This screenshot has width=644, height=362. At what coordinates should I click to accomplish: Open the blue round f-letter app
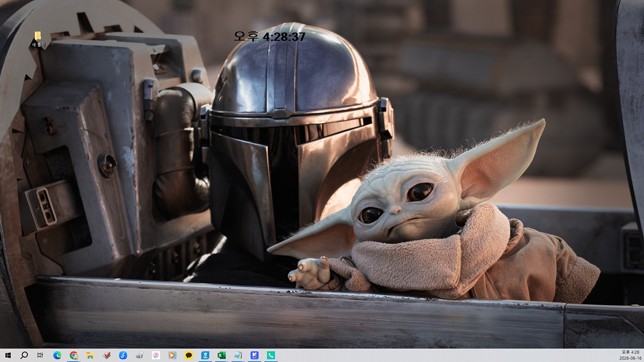point(123,355)
